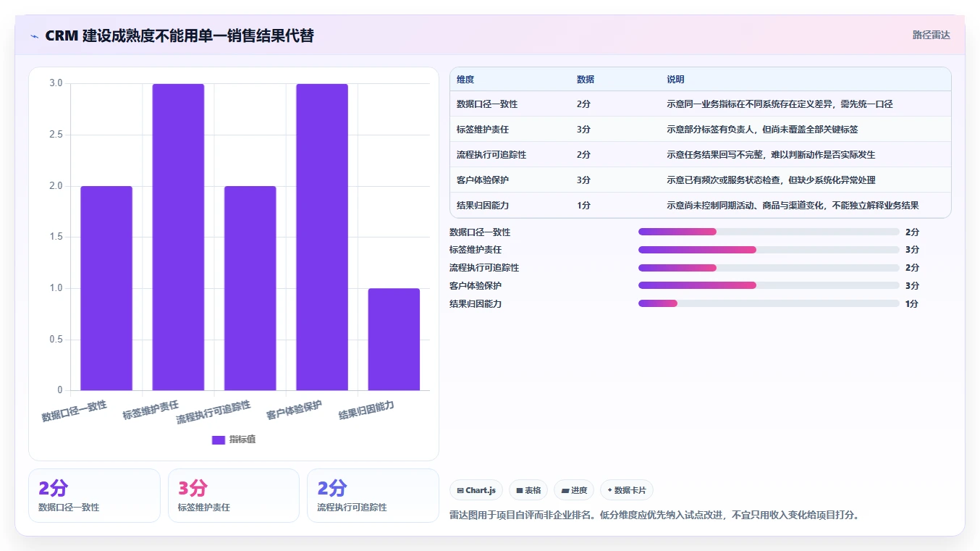Click the 路径雷达 label in the header

931,35
